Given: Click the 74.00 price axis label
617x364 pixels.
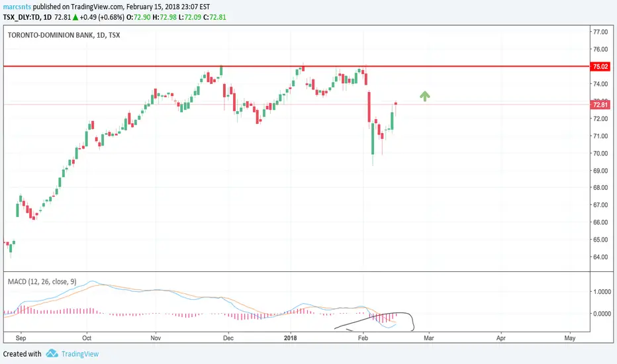Looking at the screenshot, I should [600, 84].
